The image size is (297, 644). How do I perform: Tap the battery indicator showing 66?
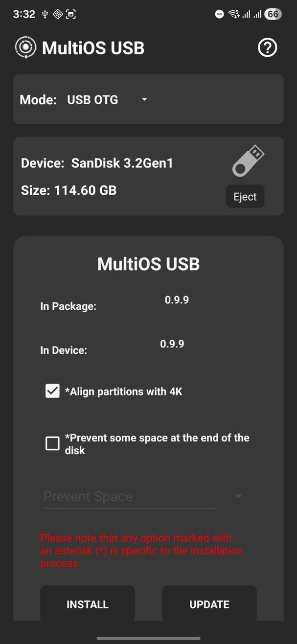click(x=274, y=14)
